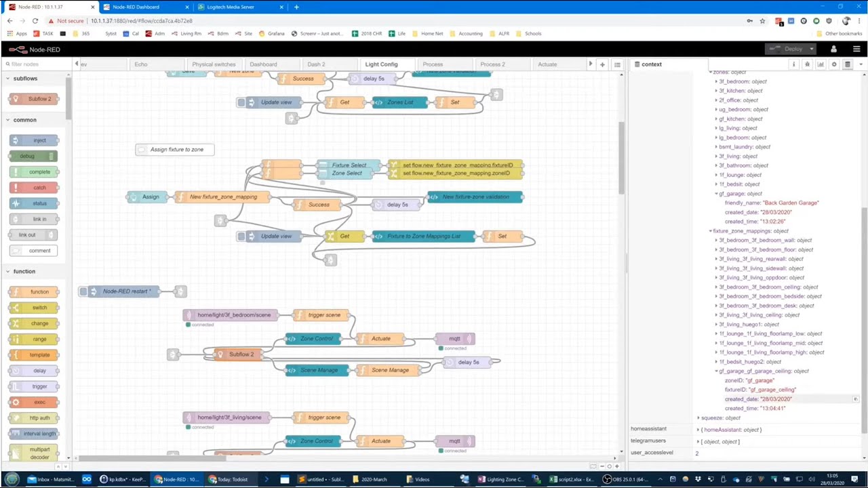
Task: Switch to the Physical switches flow tab
Action: 214,64
